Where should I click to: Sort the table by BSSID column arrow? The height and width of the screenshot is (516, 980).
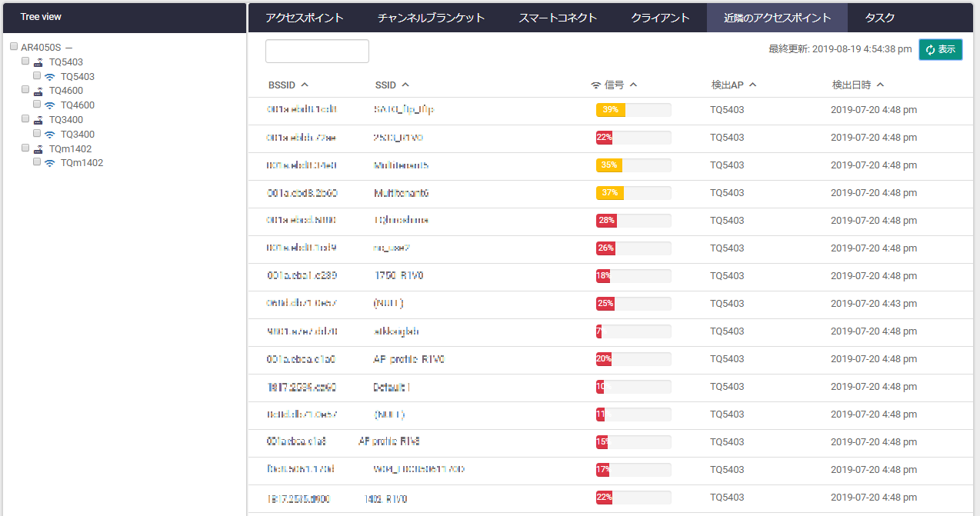click(x=305, y=85)
